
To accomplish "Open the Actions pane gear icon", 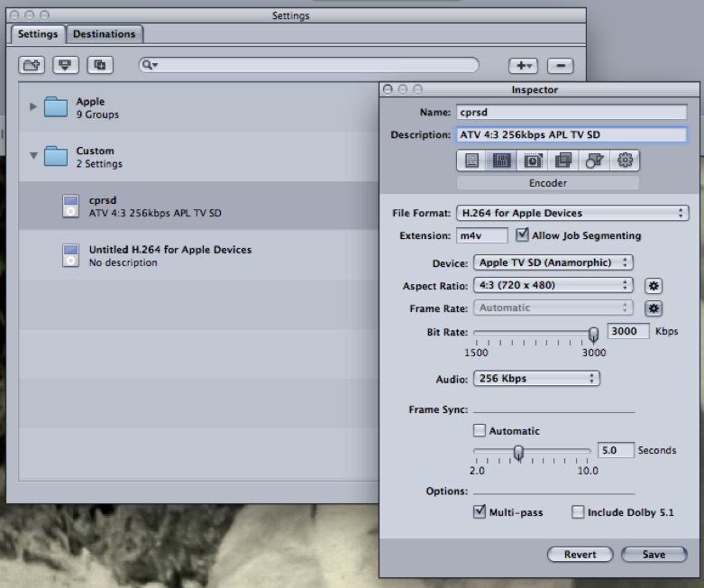I will (x=625, y=161).
